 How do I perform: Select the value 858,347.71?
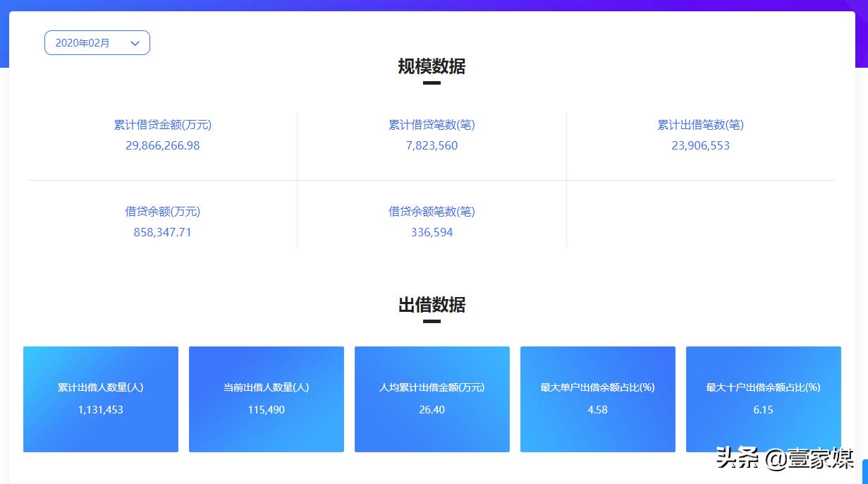coord(162,232)
